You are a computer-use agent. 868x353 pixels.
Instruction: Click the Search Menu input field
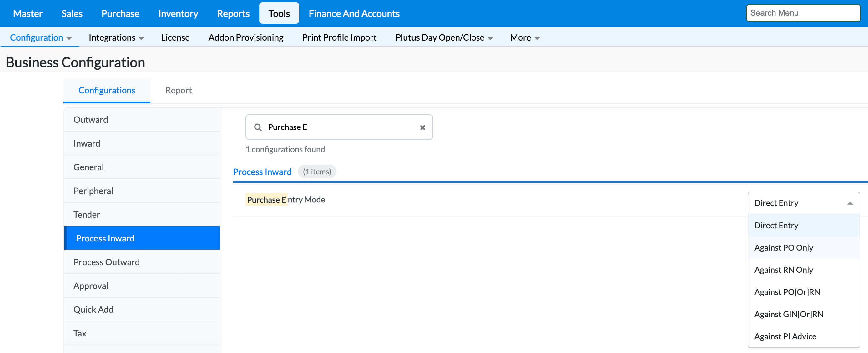coord(803,13)
